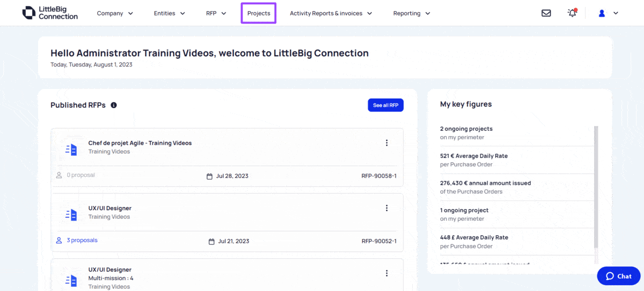
Task: Click person icon next to 3 proposals
Action: tap(59, 241)
